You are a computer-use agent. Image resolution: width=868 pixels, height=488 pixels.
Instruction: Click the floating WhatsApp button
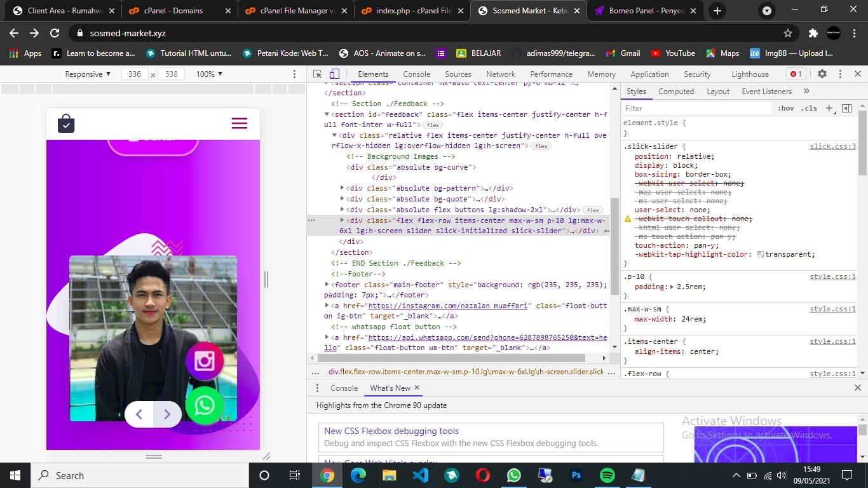pos(204,405)
